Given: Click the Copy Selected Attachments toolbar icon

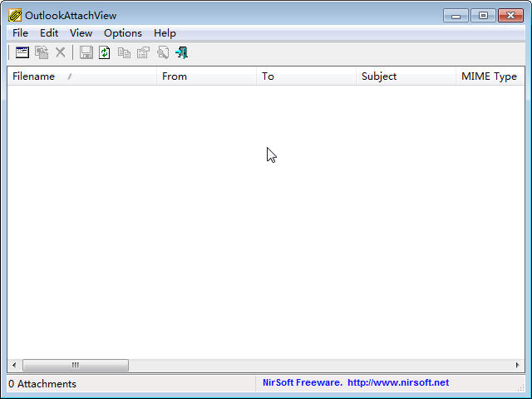Looking at the screenshot, I should 42,52.
